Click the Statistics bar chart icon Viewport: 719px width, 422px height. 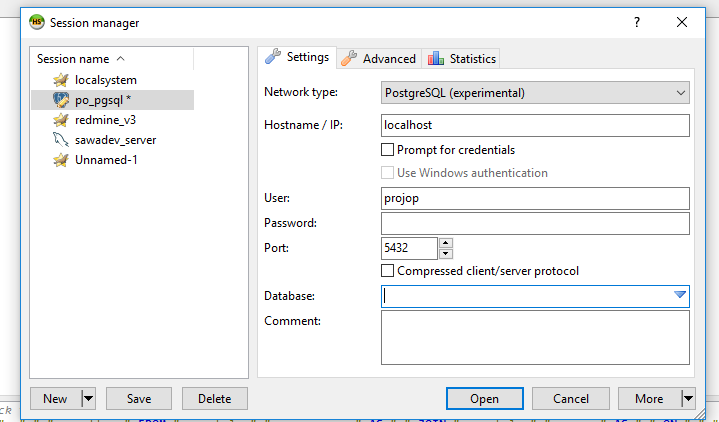(x=436, y=58)
